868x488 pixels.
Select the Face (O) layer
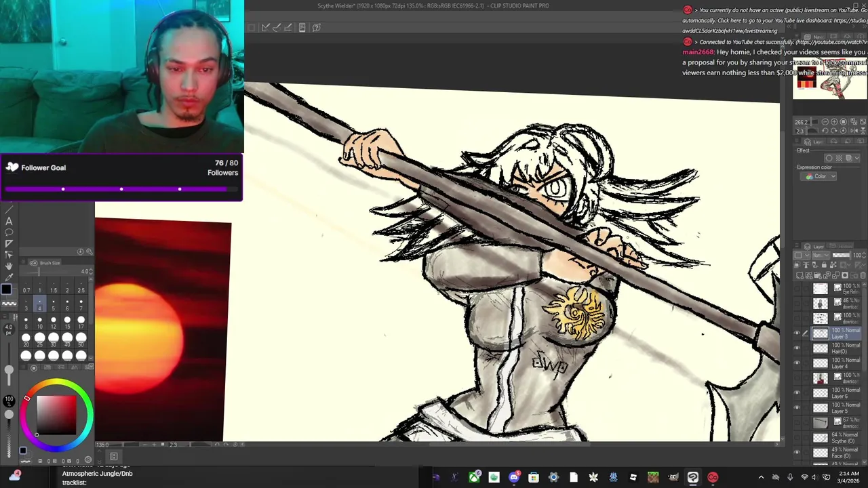[838, 453]
